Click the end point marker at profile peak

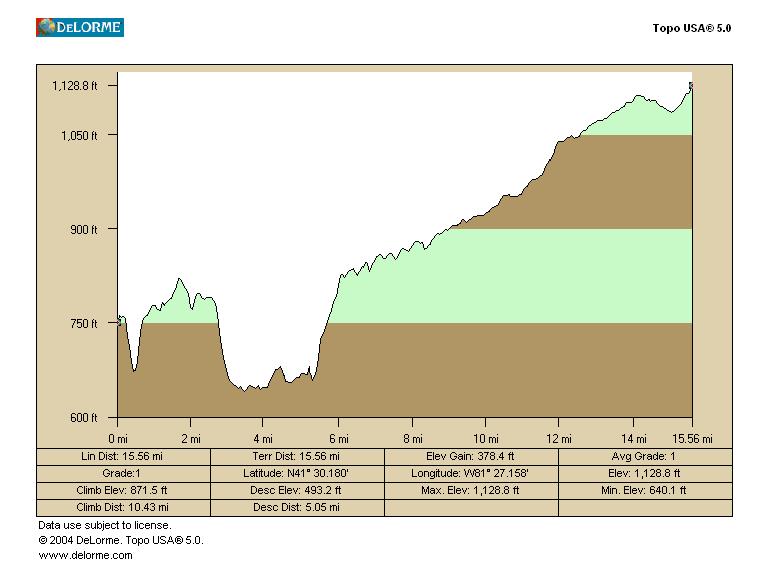(690, 86)
